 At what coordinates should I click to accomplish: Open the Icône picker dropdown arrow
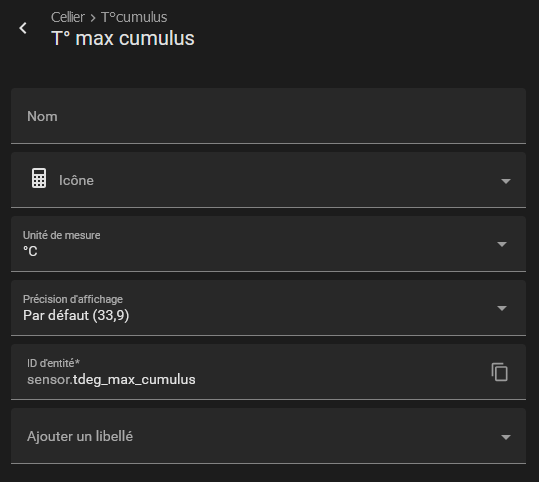506,181
